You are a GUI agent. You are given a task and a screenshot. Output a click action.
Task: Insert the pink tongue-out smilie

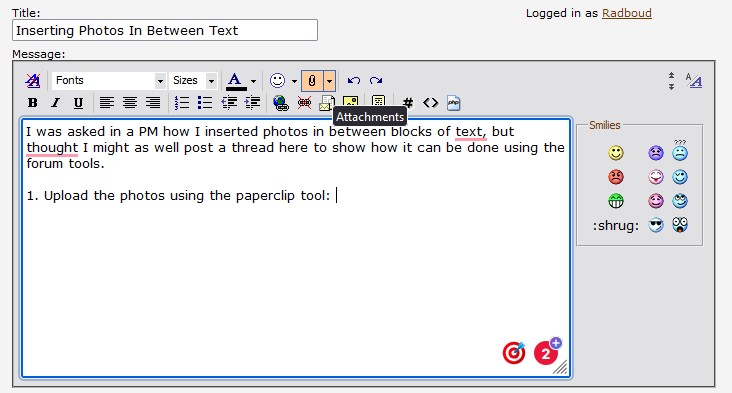(656, 177)
